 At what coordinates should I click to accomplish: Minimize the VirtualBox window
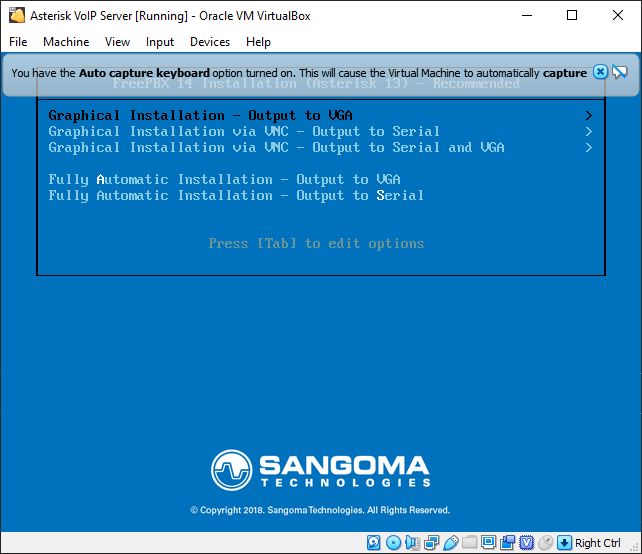pos(527,16)
